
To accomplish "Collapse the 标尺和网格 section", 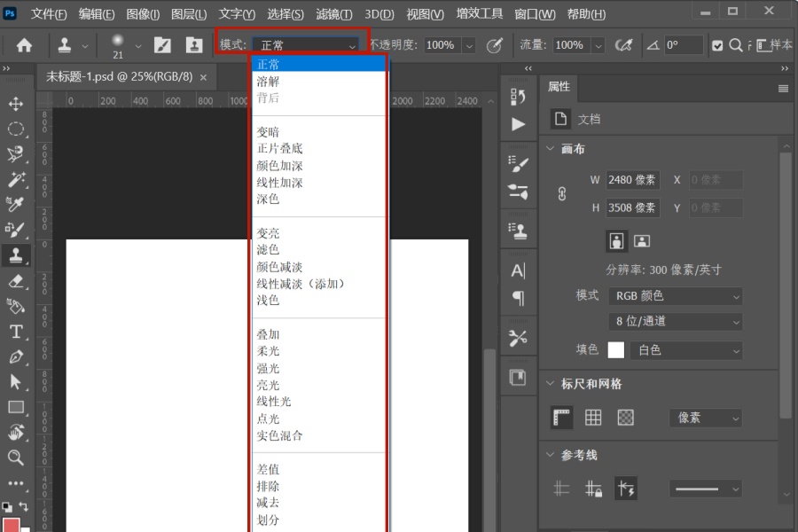I will click(x=550, y=383).
